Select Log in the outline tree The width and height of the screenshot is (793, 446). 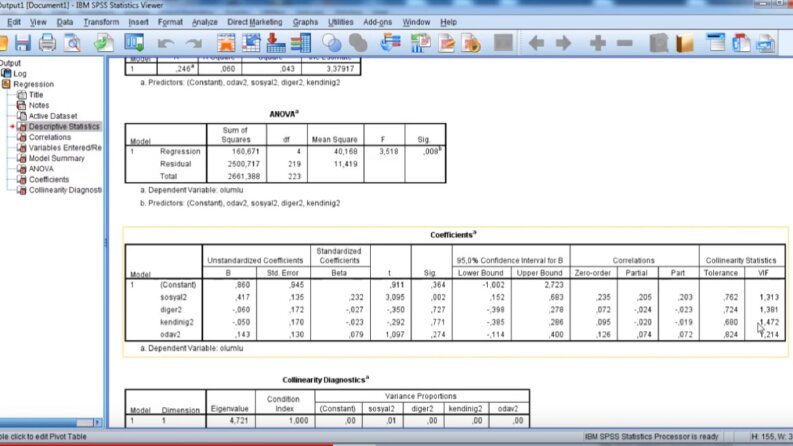(x=20, y=74)
